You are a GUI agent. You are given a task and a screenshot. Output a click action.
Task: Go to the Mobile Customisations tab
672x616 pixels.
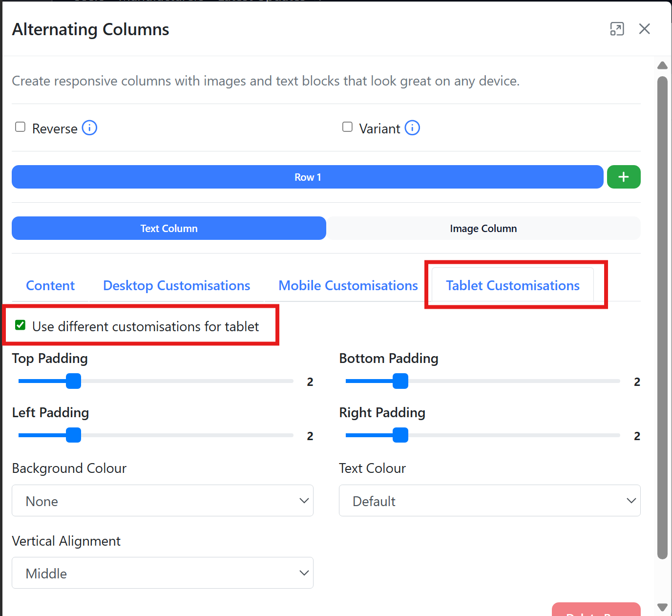pyautogui.click(x=348, y=286)
